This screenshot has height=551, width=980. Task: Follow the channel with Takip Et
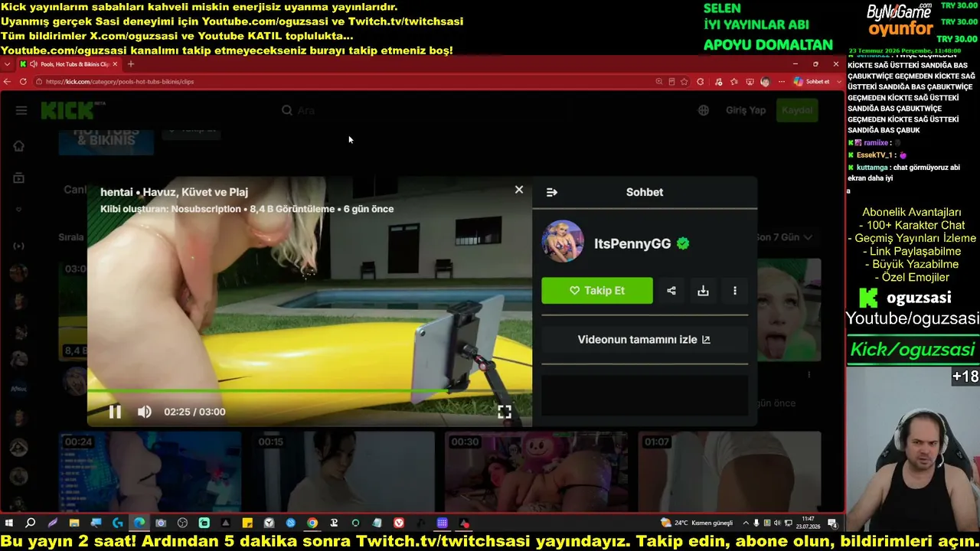pos(597,291)
